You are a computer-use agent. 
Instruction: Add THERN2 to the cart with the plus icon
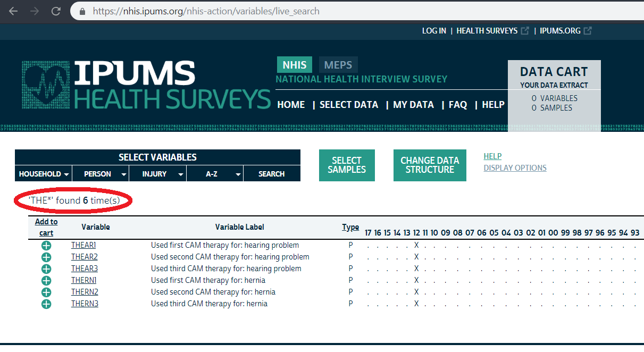coord(46,291)
